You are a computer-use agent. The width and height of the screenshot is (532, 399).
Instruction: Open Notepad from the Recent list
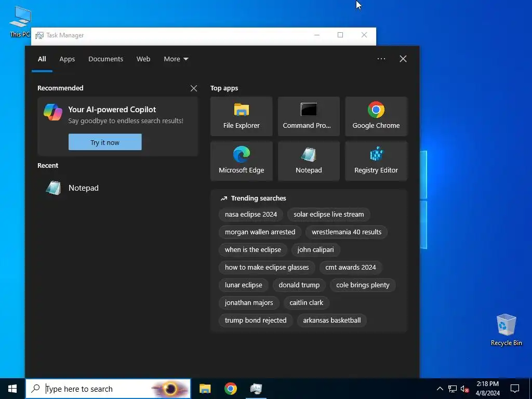point(117,188)
